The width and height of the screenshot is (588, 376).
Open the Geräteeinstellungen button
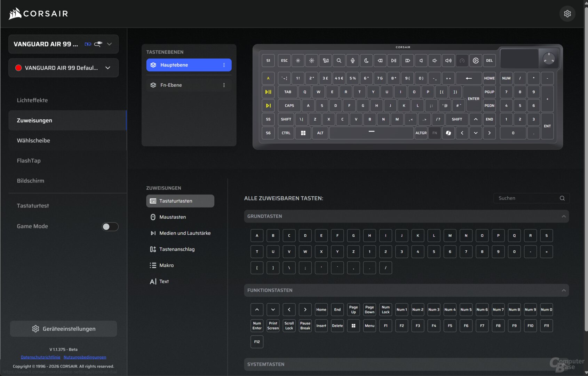coord(63,328)
